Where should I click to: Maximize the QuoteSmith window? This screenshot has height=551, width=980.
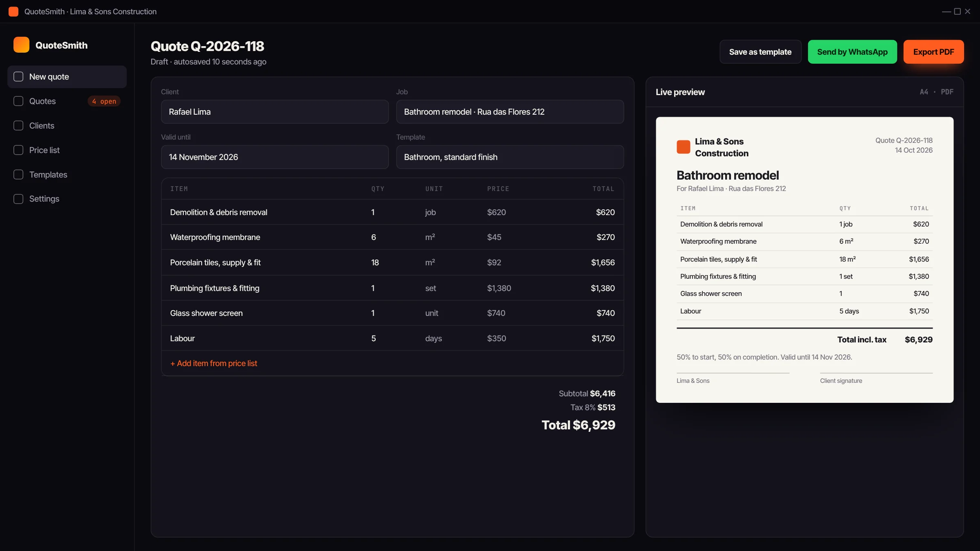tap(957, 11)
